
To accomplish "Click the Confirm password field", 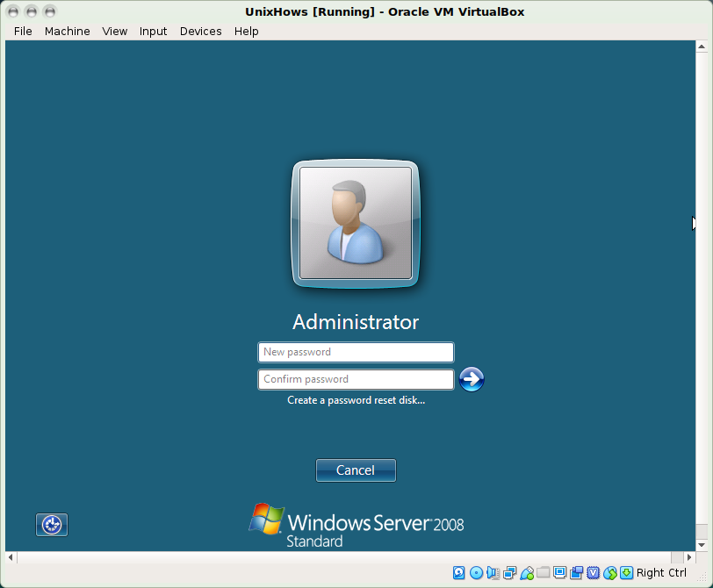I will (x=356, y=379).
